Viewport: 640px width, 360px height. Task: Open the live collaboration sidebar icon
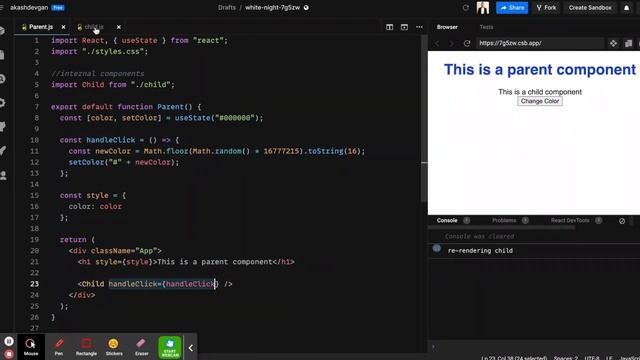[2, 175]
